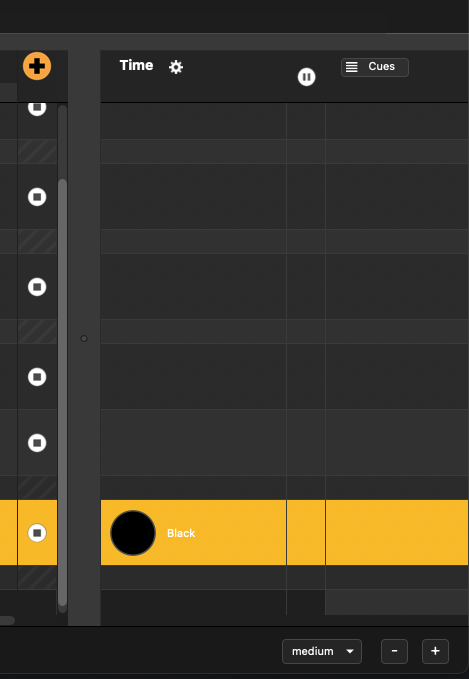
Task: Click the list icon beside Cues
Action: click(x=352, y=67)
